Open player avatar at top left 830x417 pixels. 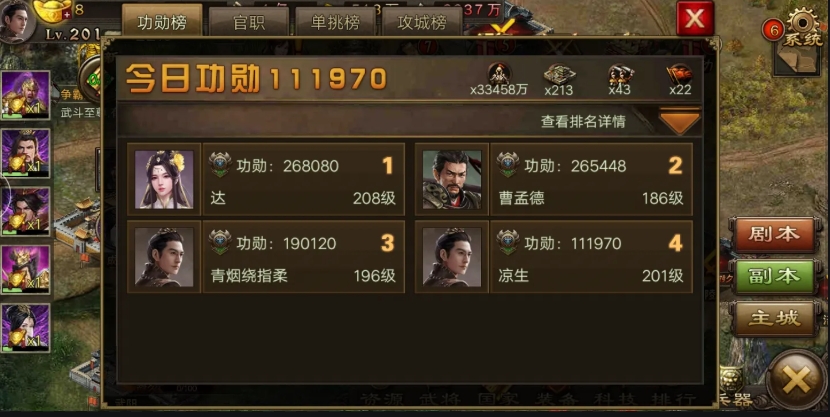click(x=15, y=21)
